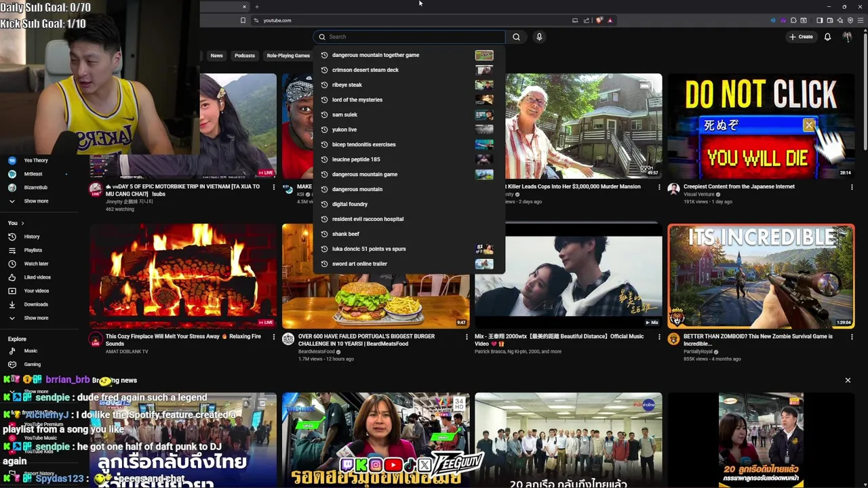Start voice search with the microphone

click(x=539, y=37)
